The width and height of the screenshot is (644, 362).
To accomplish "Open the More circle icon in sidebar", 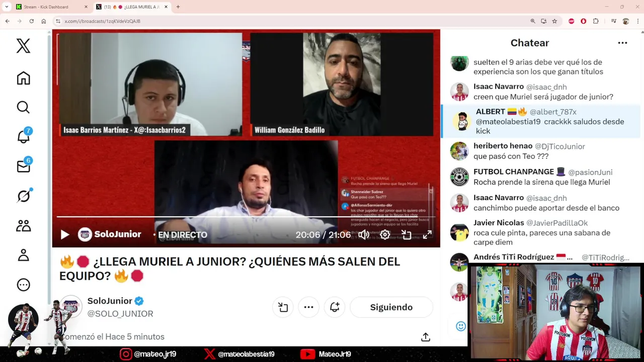I will 23,285.
